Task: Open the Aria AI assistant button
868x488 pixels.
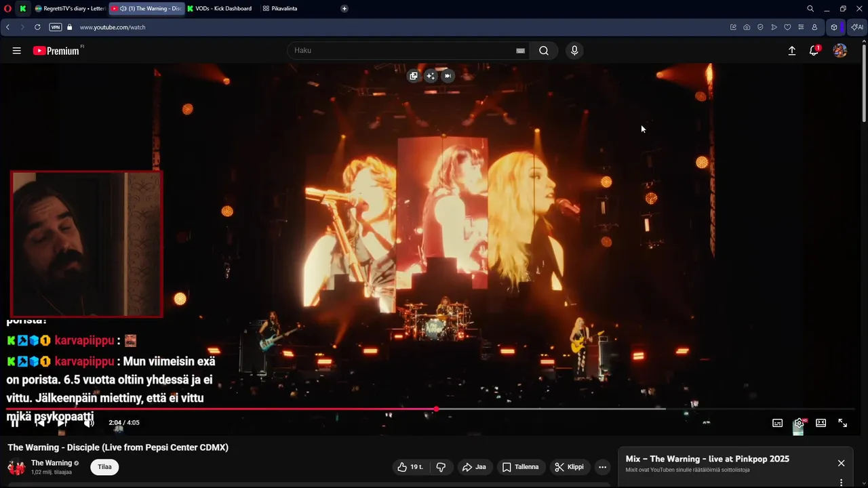Action: pos(857,27)
